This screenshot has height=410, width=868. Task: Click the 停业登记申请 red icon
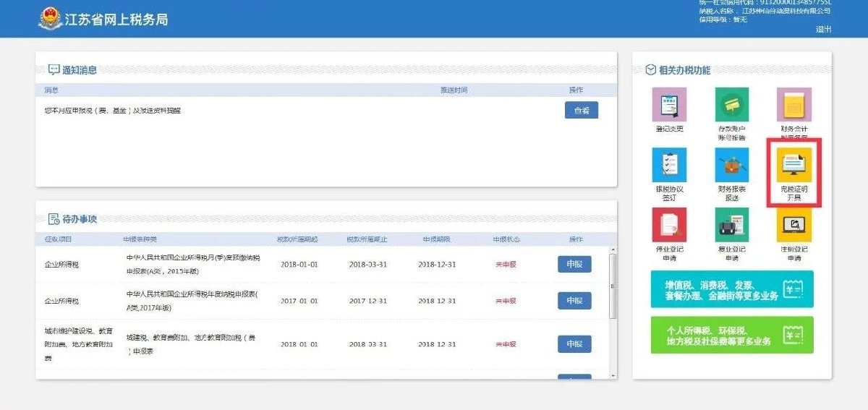point(669,226)
